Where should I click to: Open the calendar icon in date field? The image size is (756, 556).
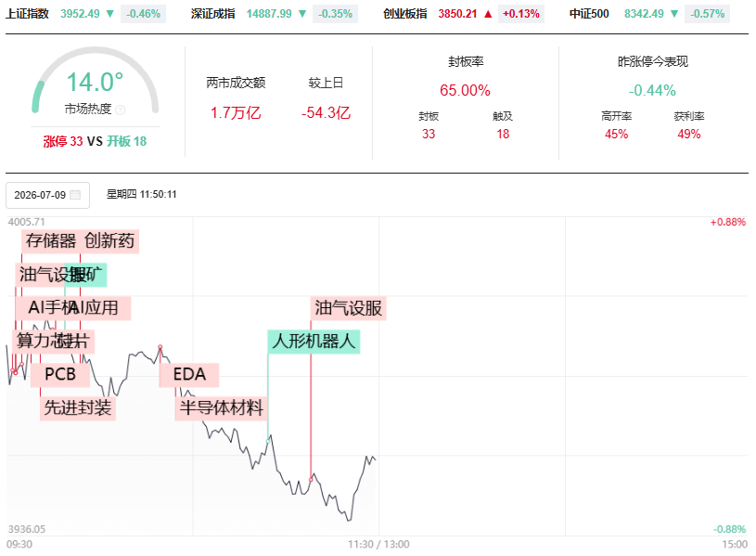75,195
